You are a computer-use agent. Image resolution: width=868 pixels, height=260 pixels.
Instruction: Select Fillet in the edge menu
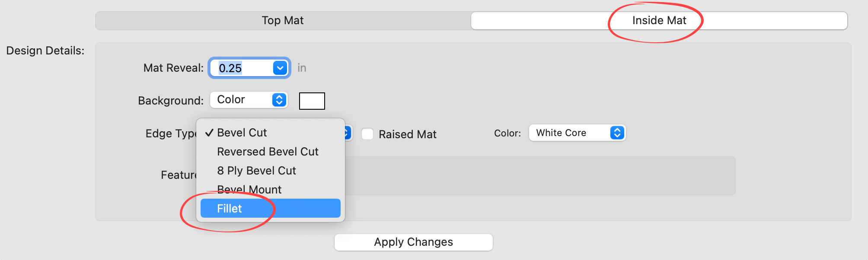[x=230, y=209]
